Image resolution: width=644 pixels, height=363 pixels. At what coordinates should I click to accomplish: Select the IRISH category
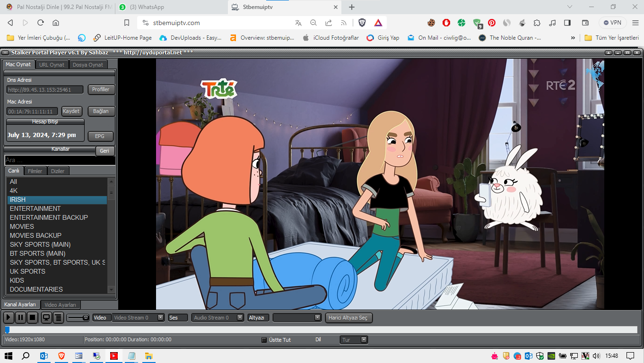pyautogui.click(x=57, y=199)
